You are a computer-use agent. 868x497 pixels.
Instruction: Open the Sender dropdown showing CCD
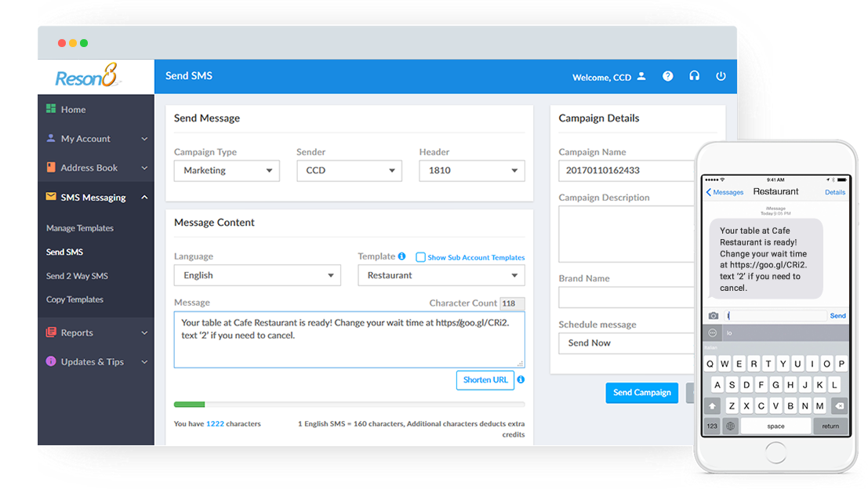[349, 171]
